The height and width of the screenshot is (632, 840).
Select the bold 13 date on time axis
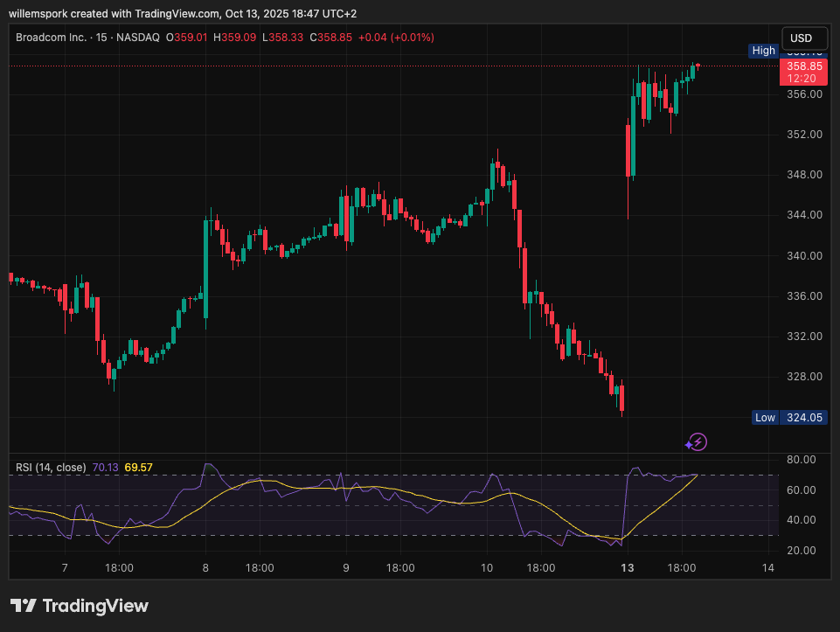coord(627,567)
